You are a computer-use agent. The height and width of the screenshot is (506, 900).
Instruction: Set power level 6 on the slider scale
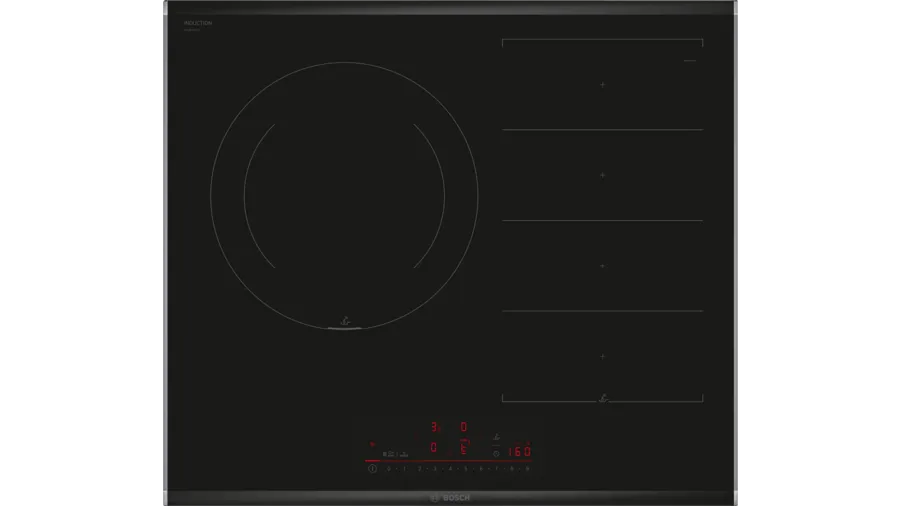click(x=481, y=469)
